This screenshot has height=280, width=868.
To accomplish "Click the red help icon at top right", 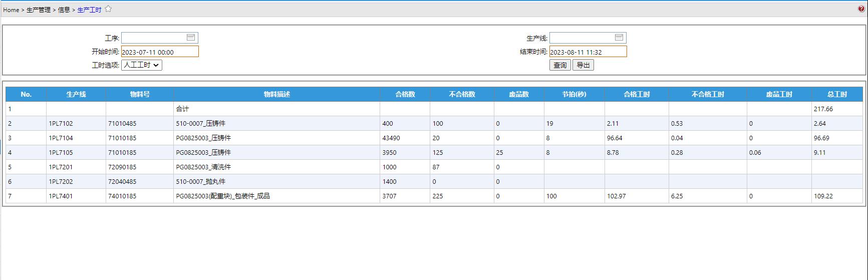I will pyautogui.click(x=861, y=9).
